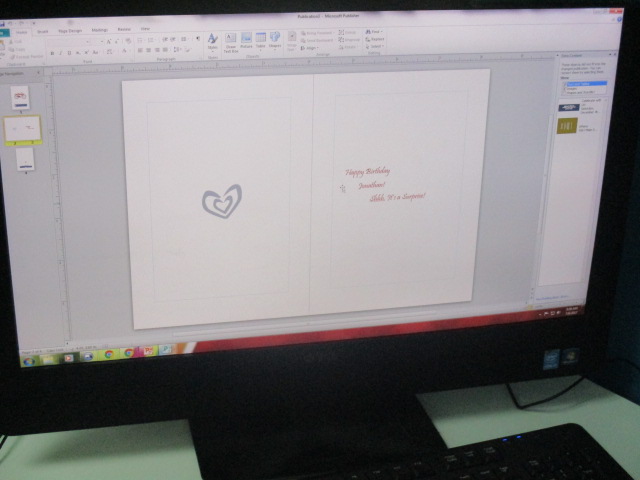Open the Find dropdown
The height and width of the screenshot is (480, 640).
tap(373, 31)
